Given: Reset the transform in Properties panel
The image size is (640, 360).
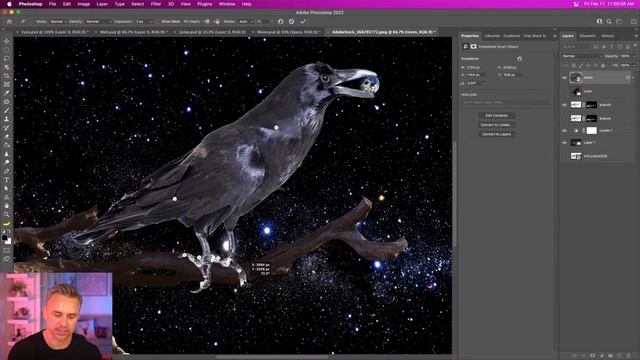Looking at the screenshot, I should point(519,59).
